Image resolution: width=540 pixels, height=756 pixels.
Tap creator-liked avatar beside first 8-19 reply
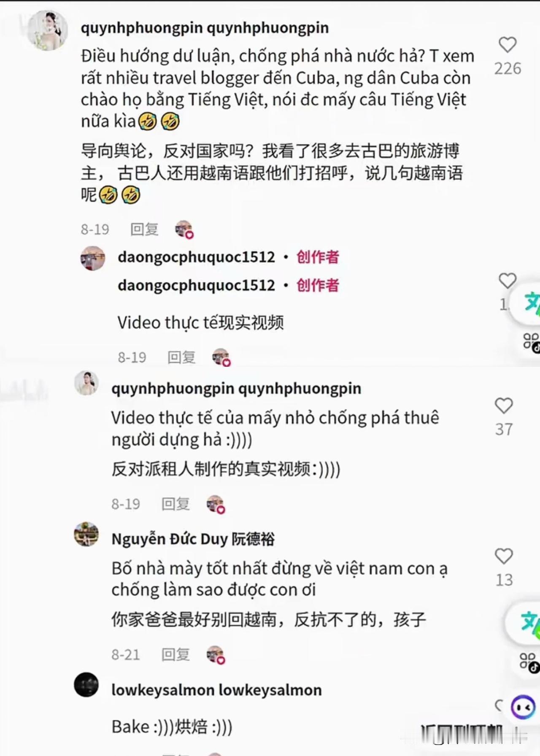coord(184,229)
